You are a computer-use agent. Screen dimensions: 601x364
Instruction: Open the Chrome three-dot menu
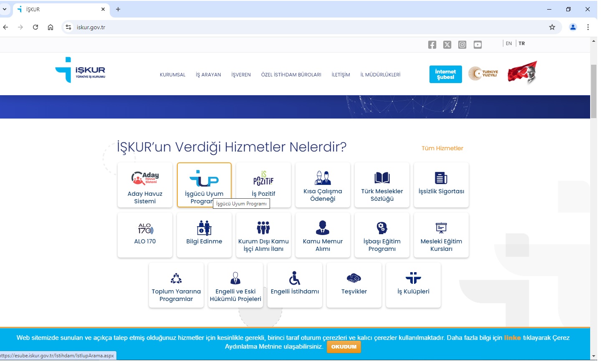[588, 27]
